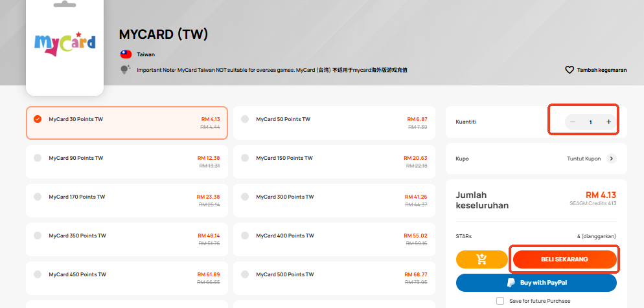The height and width of the screenshot is (308, 644).
Task: Click SEAGM Credits 413 text
Action: [x=593, y=203]
